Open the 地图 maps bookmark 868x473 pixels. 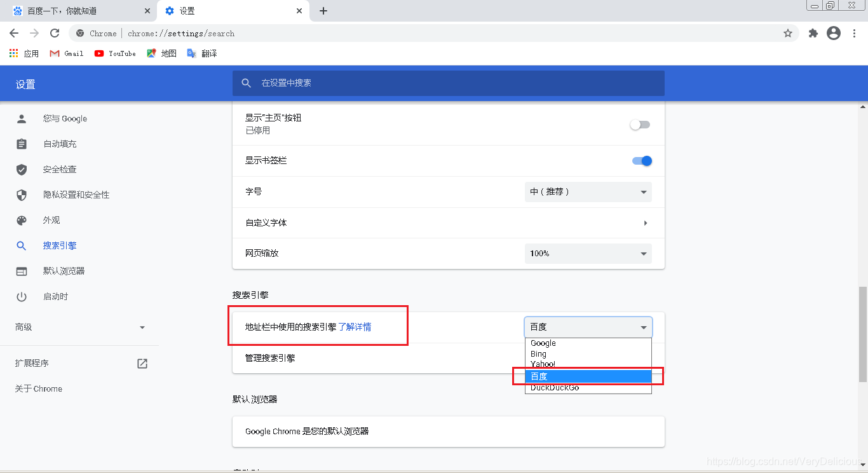[161, 53]
